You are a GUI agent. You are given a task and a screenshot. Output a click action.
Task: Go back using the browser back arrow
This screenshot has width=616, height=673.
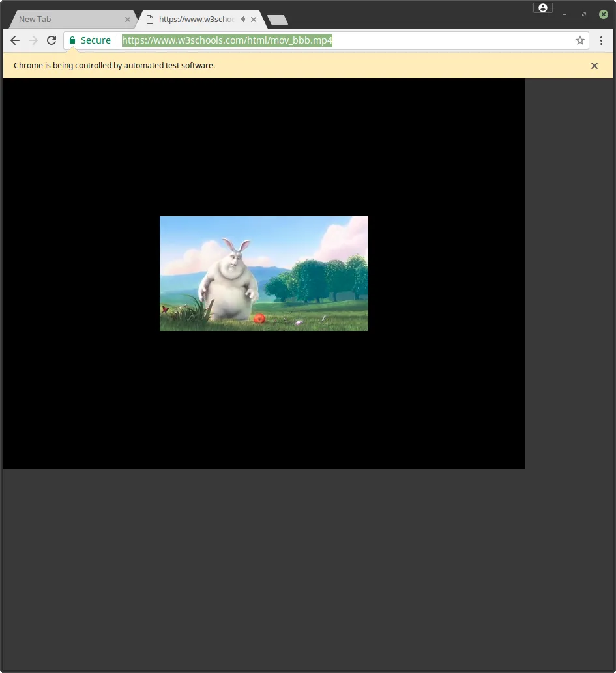15,40
